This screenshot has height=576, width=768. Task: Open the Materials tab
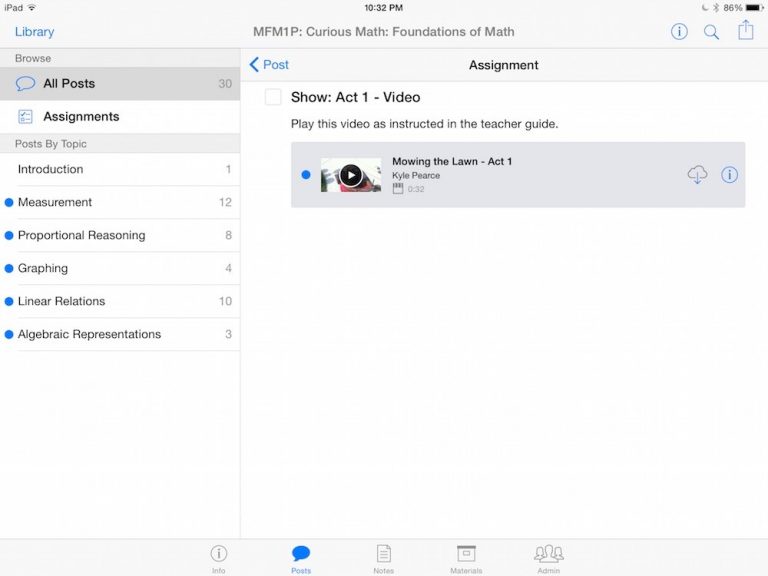[466, 557]
